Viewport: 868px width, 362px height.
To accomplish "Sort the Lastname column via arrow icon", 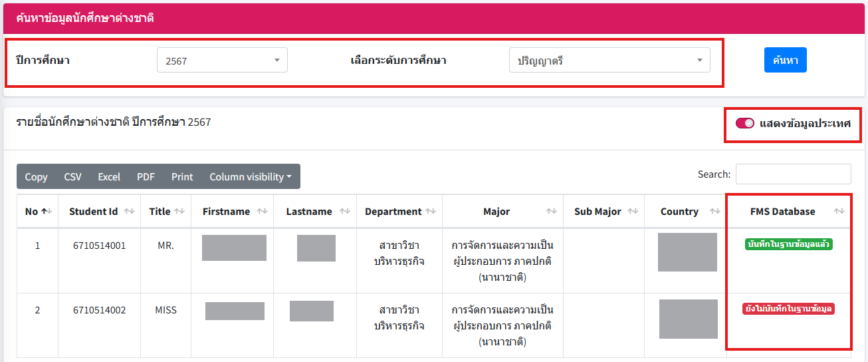I will click(344, 212).
